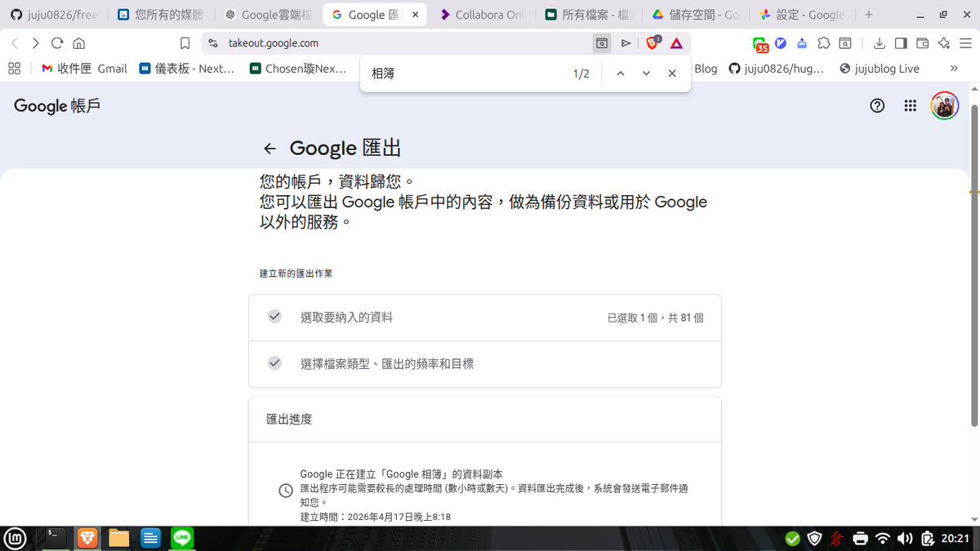The image size is (980, 551).
Task: Open the Brave browser taskbar icon
Action: click(87, 537)
